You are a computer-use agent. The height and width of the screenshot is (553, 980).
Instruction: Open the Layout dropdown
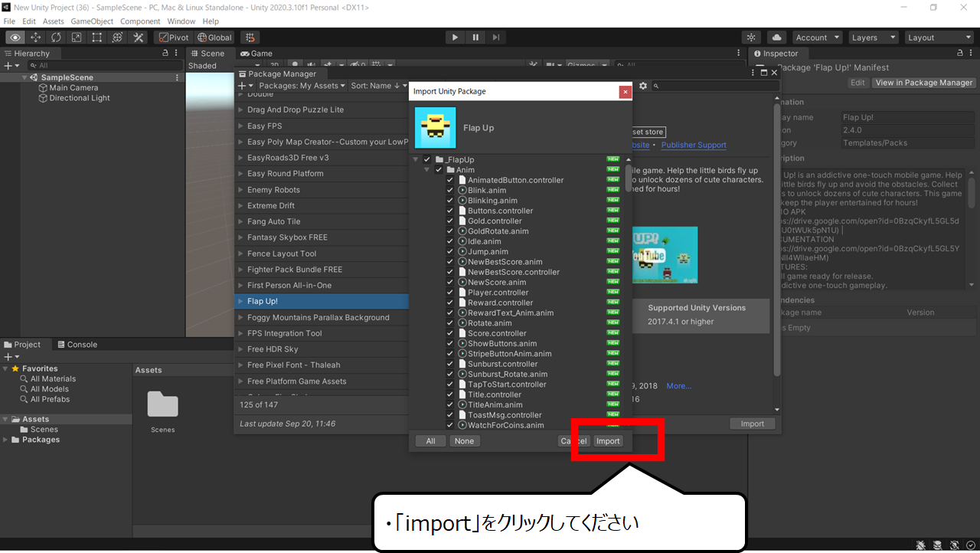pyautogui.click(x=938, y=38)
